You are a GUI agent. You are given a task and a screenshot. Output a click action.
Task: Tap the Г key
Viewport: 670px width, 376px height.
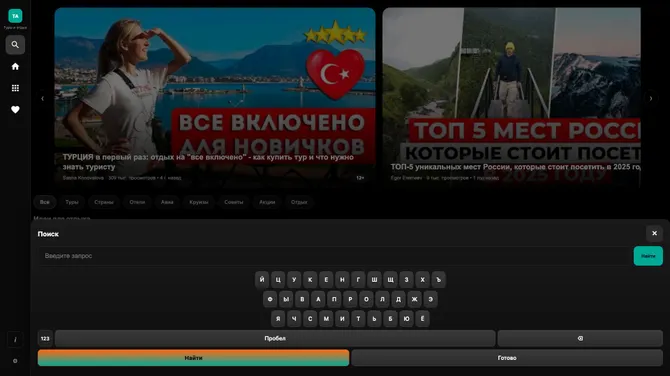click(x=358, y=280)
